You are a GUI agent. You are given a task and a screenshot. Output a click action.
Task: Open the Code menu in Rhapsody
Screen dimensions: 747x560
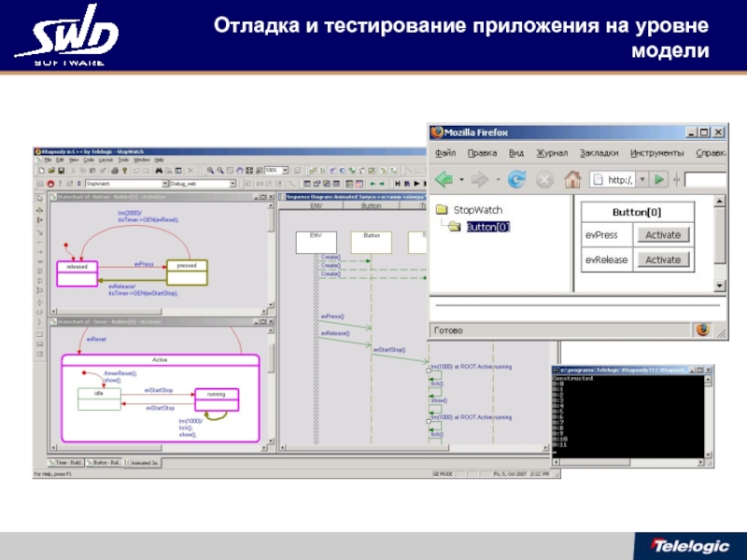[x=89, y=160]
